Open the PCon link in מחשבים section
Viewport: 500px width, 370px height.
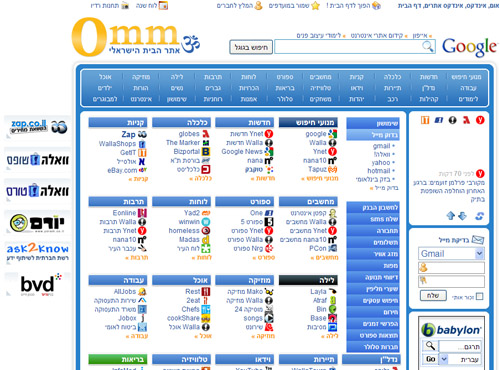coord(318,248)
